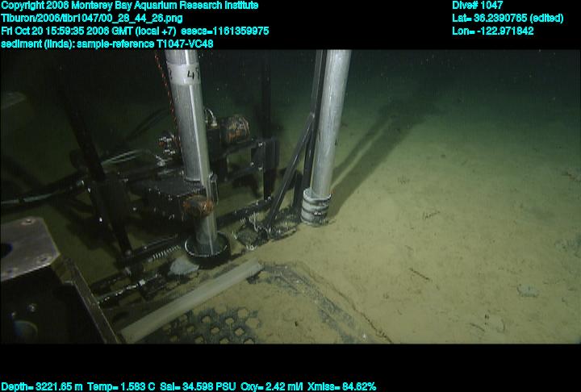Select the Sal 34.598 PSU reading
Screen dimensions: 581x392
194,386
